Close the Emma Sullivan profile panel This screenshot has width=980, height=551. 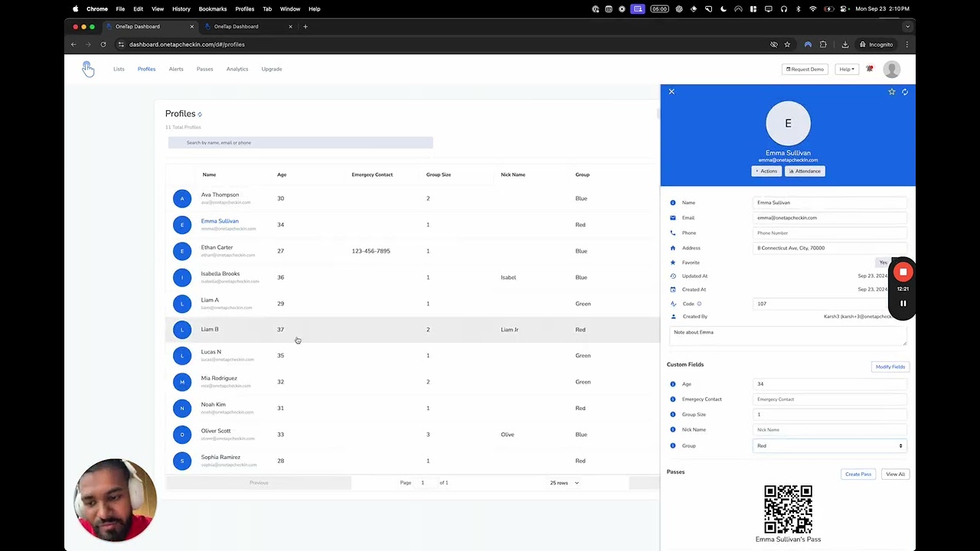[671, 92]
